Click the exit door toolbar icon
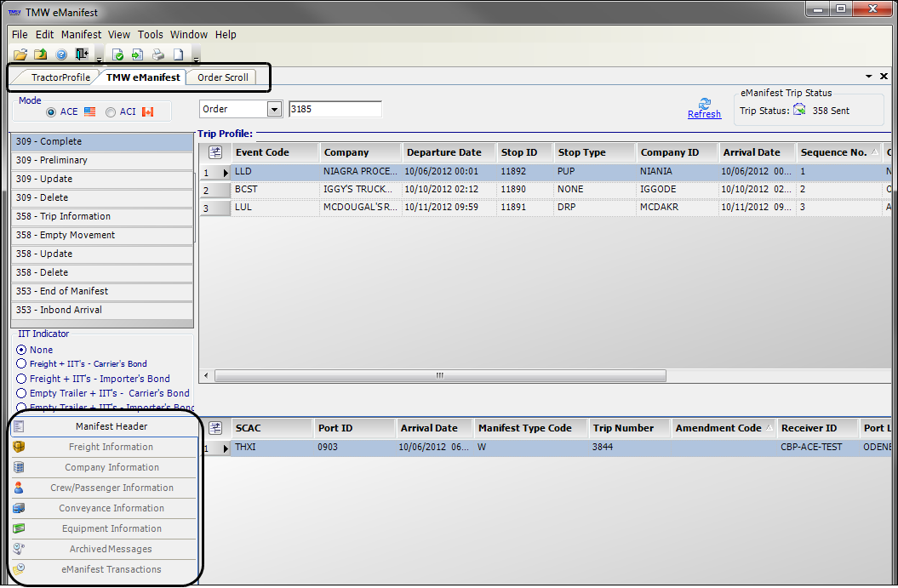The height and width of the screenshot is (588, 898). click(x=82, y=55)
